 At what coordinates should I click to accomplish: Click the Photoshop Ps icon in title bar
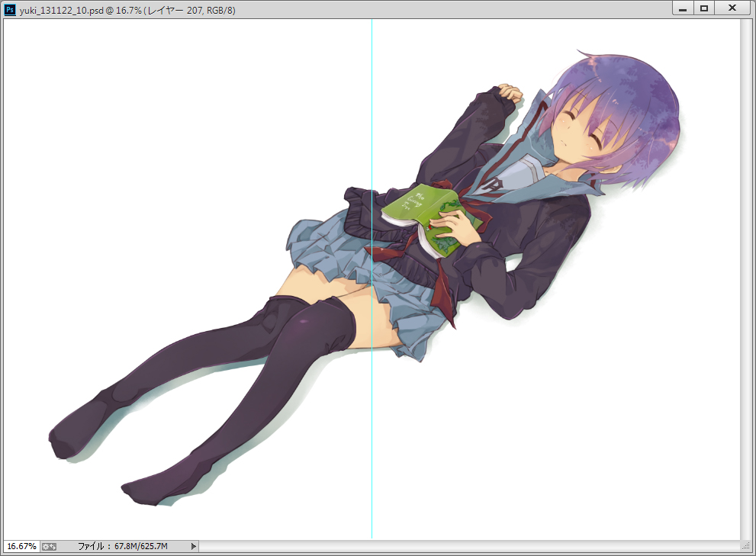pyautogui.click(x=10, y=10)
